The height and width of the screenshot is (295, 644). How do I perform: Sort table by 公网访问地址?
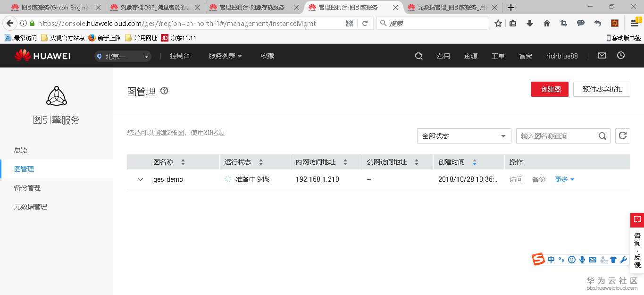[417, 162]
